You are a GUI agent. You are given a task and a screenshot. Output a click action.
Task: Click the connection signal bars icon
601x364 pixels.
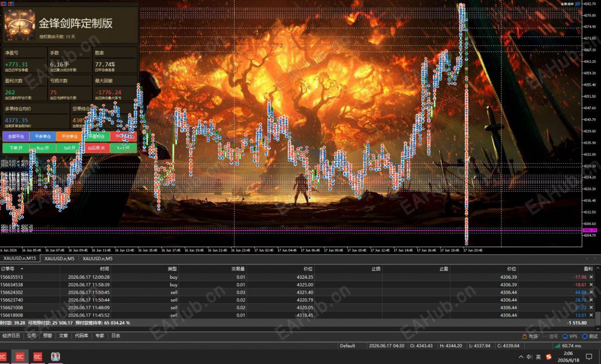pyautogui.click(x=557, y=346)
